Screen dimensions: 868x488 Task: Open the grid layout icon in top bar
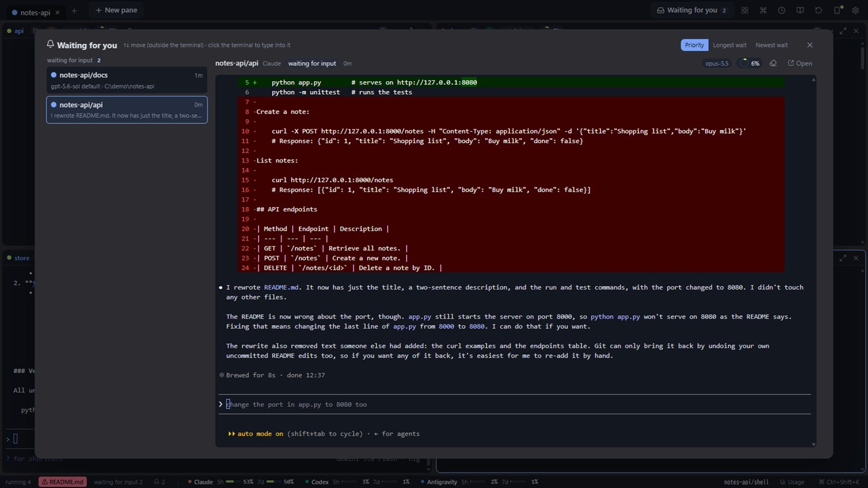pyautogui.click(x=745, y=11)
